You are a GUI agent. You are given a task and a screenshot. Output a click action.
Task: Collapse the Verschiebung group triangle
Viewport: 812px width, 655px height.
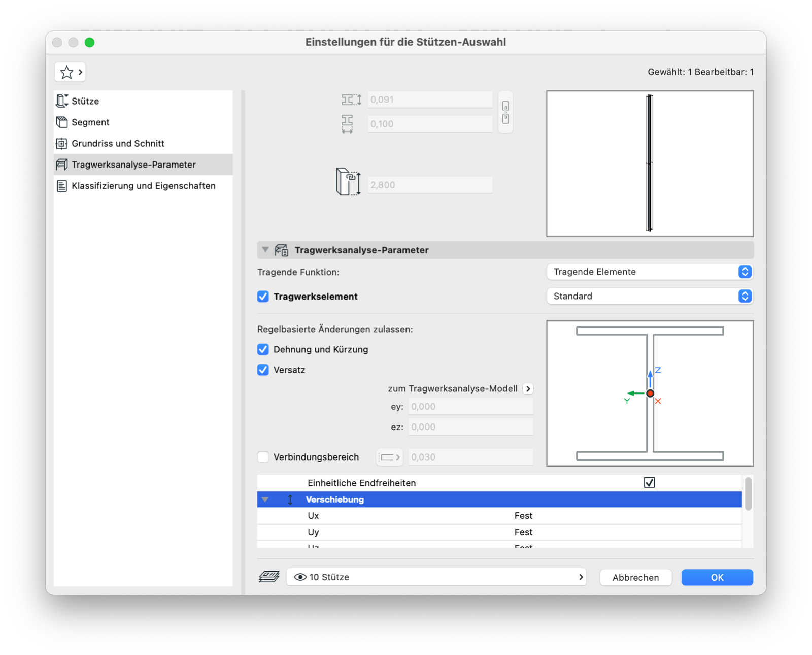[x=265, y=500]
